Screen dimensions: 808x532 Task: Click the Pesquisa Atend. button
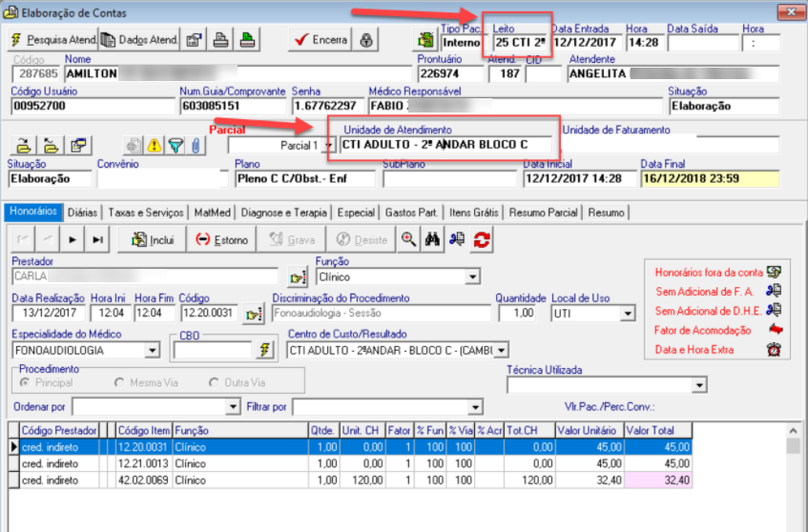(52, 40)
